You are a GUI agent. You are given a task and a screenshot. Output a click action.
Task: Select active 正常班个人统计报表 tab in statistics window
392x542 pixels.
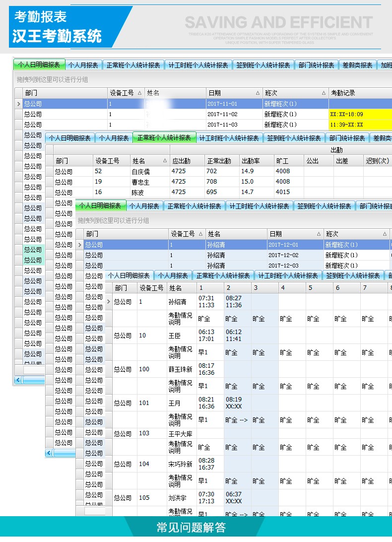(164, 137)
